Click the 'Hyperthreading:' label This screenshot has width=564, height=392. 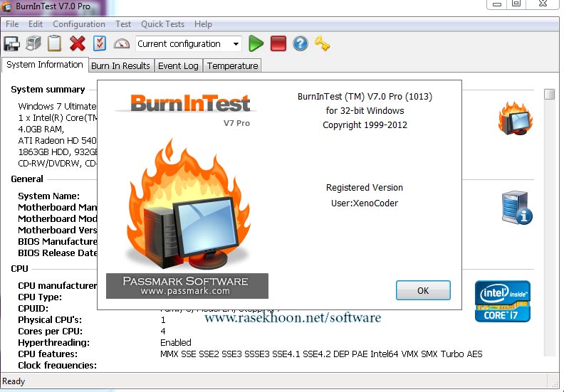pos(53,343)
